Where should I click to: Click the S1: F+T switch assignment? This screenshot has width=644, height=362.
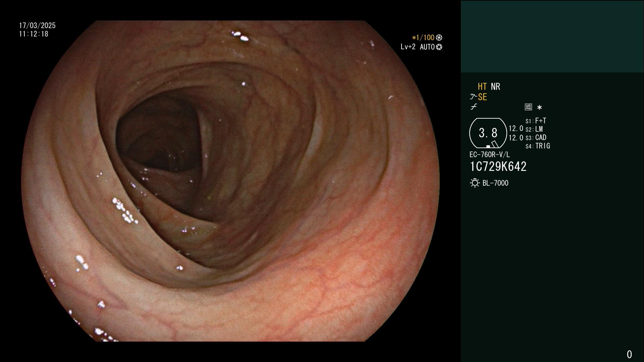(x=536, y=121)
